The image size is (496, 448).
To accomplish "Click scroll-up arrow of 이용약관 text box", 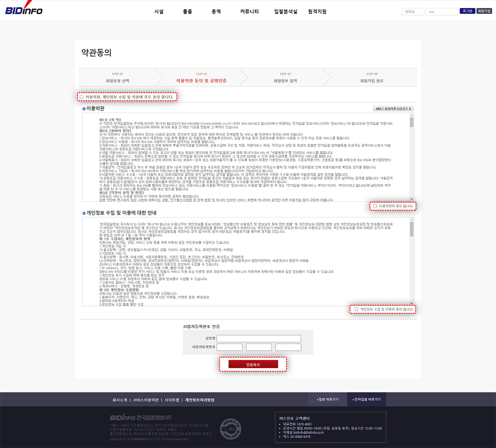I will (x=412, y=115).
